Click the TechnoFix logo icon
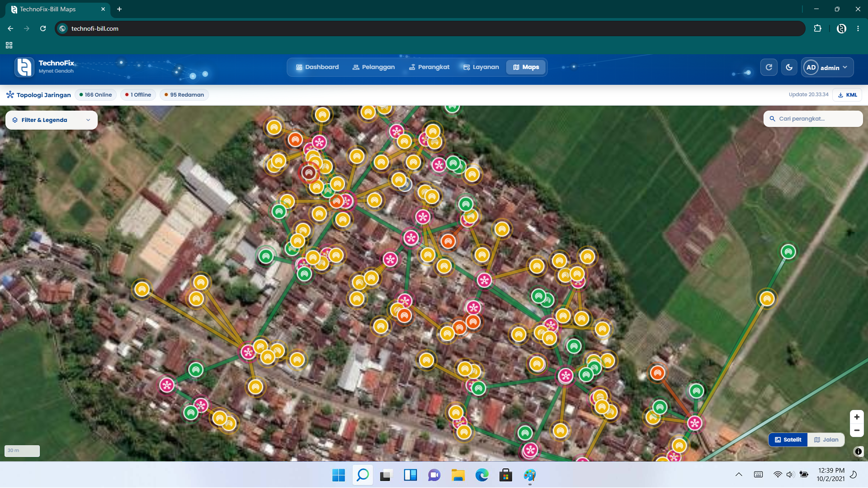 click(24, 67)
